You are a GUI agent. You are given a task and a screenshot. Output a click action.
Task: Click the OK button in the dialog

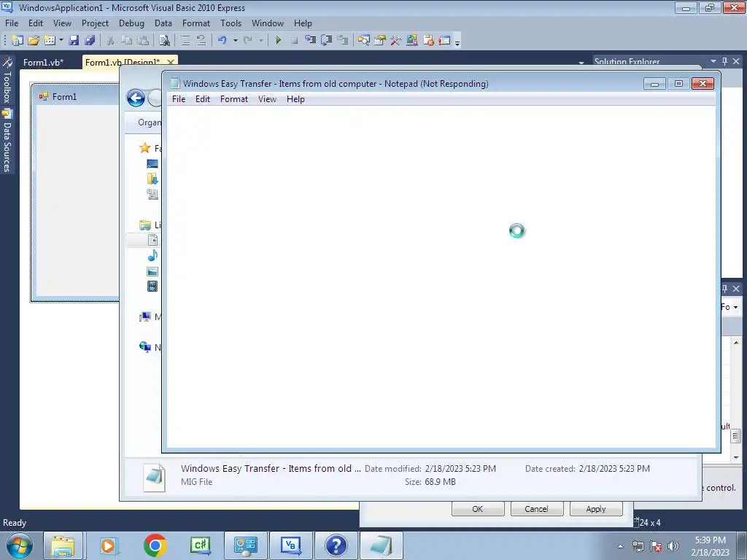[x=478, y=508]
